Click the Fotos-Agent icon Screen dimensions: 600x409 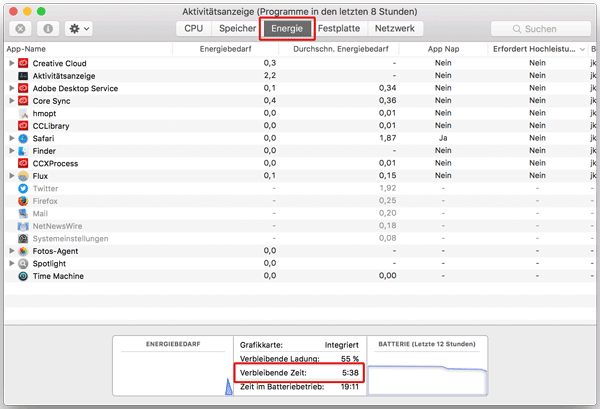click(23, 251)
